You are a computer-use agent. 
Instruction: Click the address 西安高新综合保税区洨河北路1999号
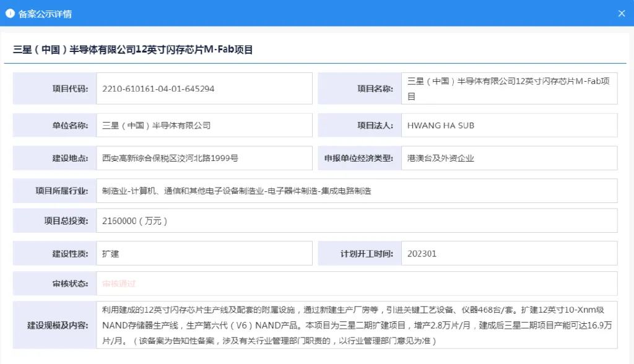(x=170, y=158)
